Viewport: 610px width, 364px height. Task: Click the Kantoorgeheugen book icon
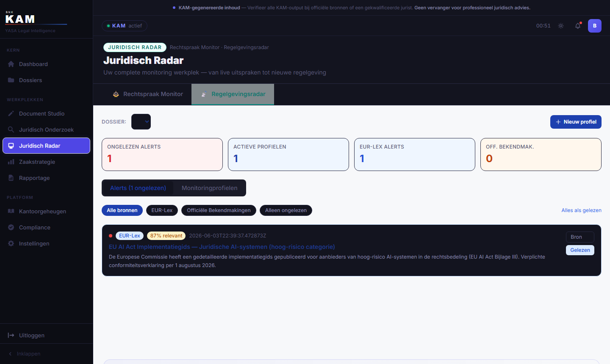click(x=11, y=211)
